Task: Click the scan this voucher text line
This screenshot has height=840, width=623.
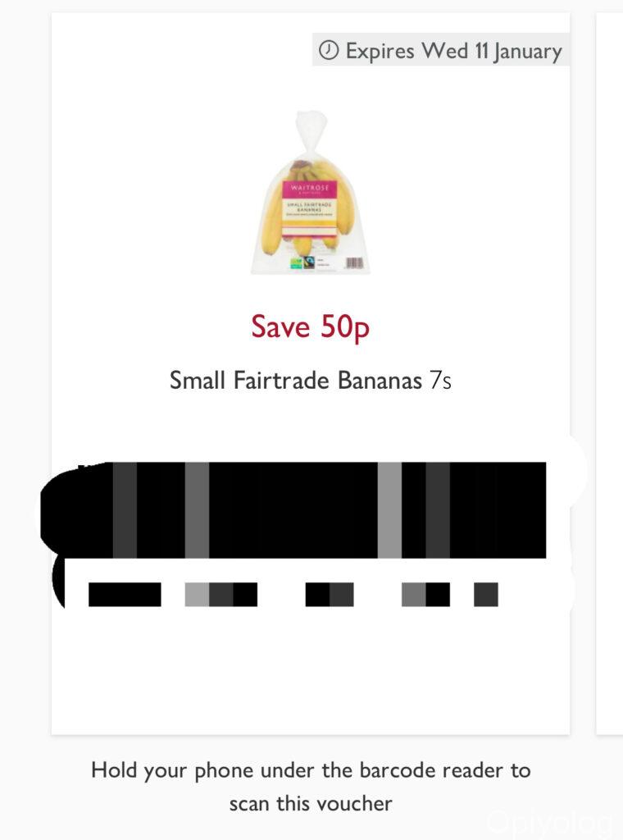Action: tap(311, 804)
